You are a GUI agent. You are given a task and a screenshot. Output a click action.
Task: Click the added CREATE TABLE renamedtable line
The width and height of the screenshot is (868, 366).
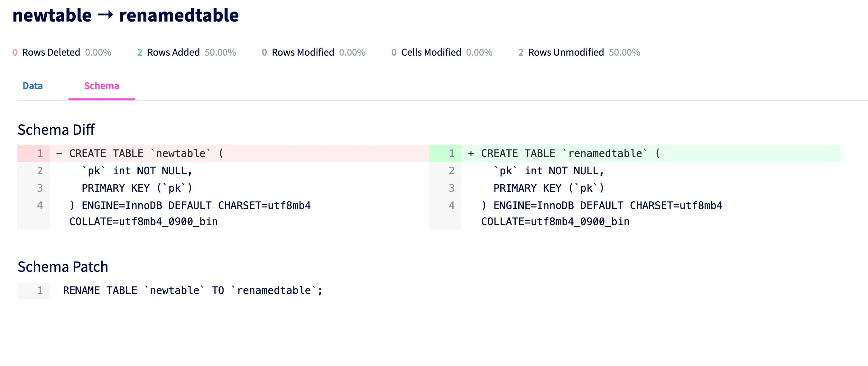coord(570,153)
